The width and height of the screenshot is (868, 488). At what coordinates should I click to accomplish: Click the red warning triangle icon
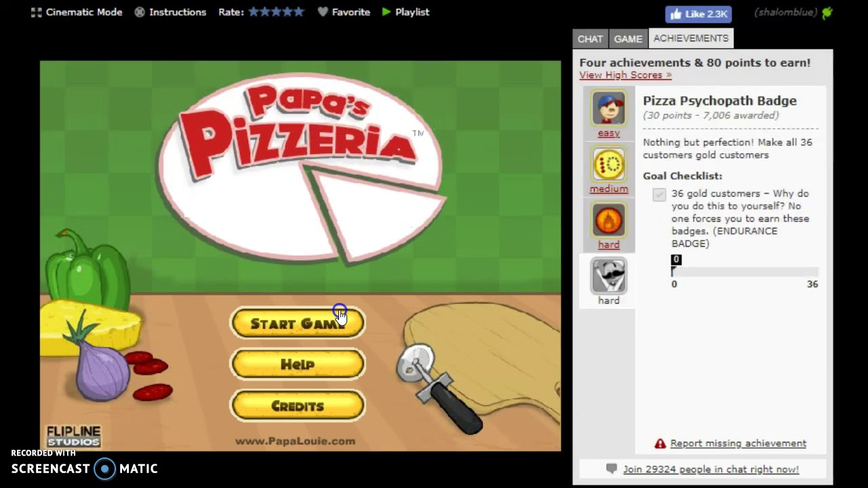click(660, 443)
